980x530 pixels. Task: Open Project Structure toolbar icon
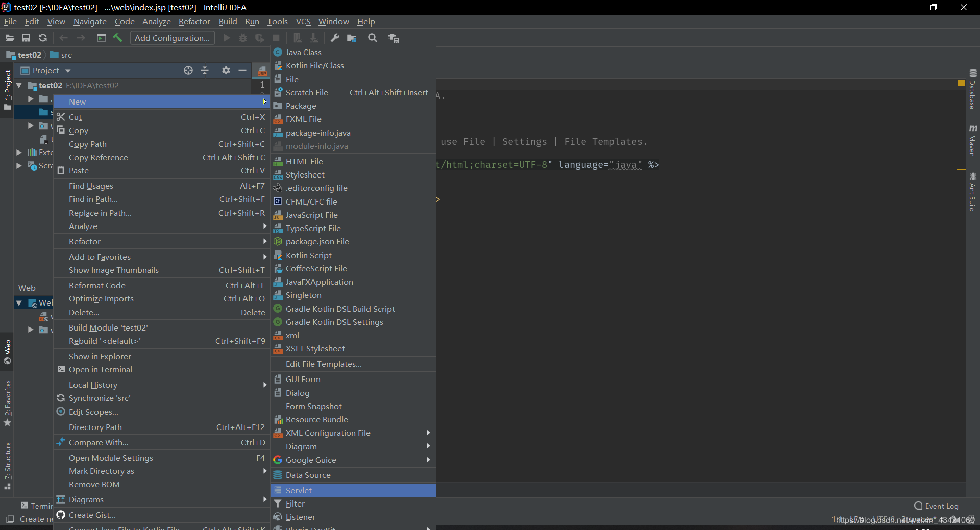[x=352, y=38]
